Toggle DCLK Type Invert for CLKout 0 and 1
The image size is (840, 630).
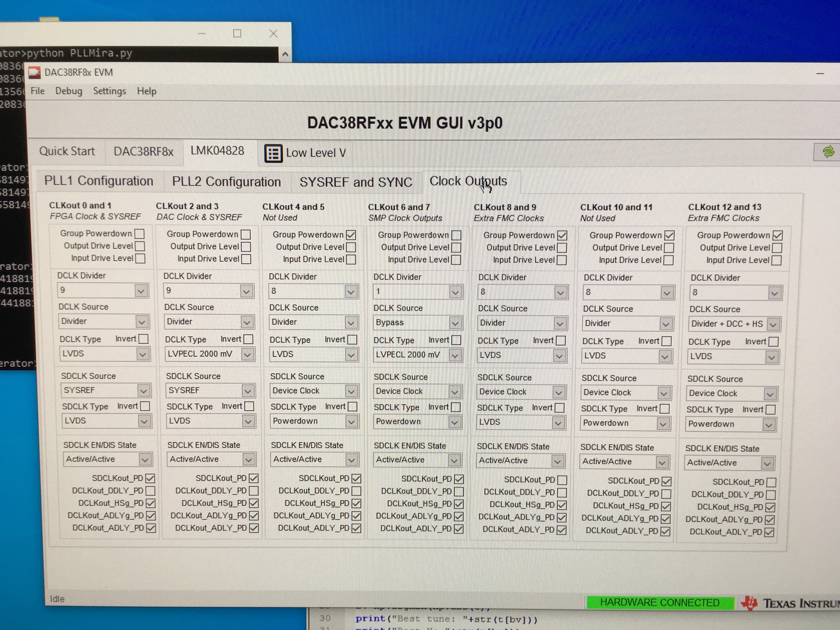[144, 339]
